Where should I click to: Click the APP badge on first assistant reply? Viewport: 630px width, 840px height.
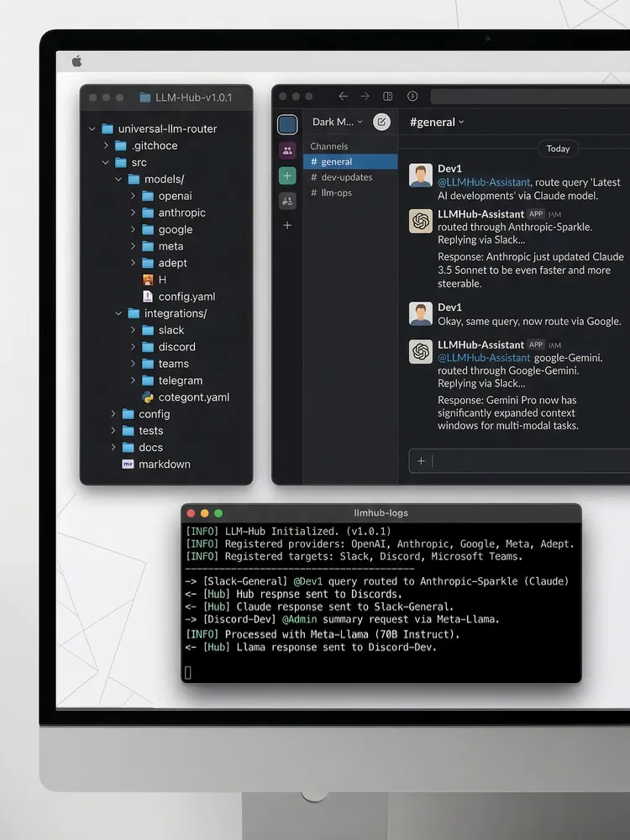(x=536, y=213)
